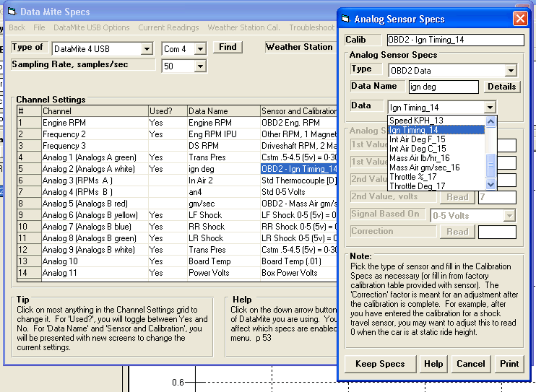Open Weather Station Cal. menu
536x392 pixels.
pos(243,27)
